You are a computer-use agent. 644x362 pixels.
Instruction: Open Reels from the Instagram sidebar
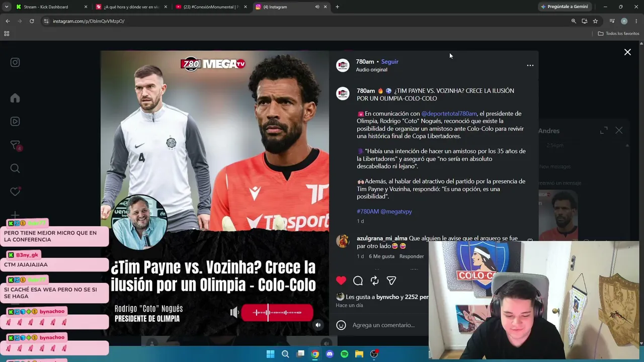pos(15,121)
